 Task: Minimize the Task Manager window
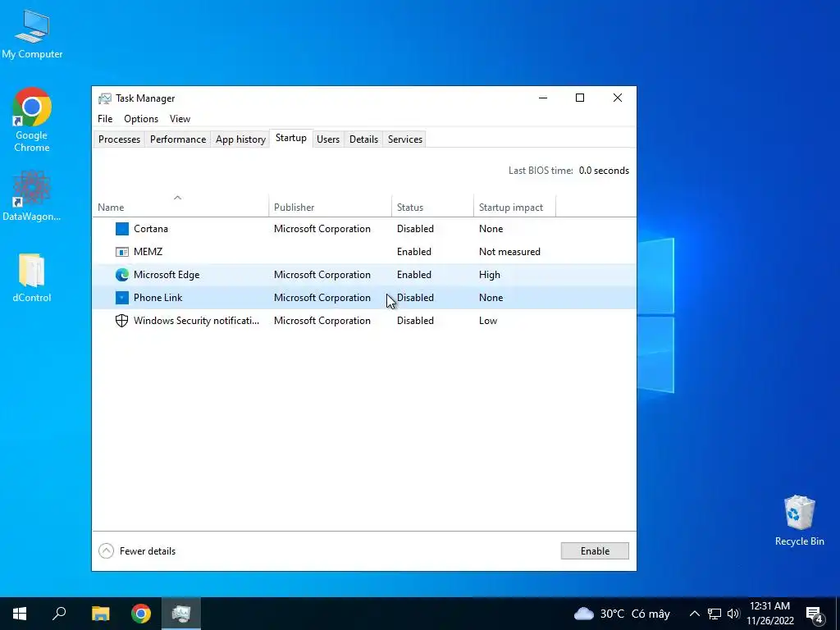543,98
